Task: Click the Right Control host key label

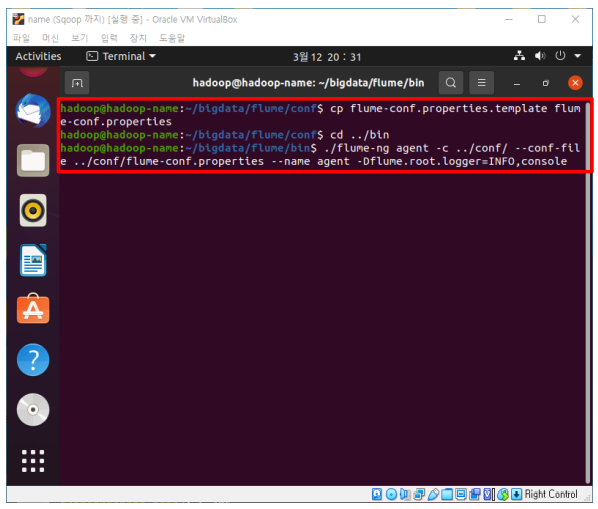Action: (551, 494)
